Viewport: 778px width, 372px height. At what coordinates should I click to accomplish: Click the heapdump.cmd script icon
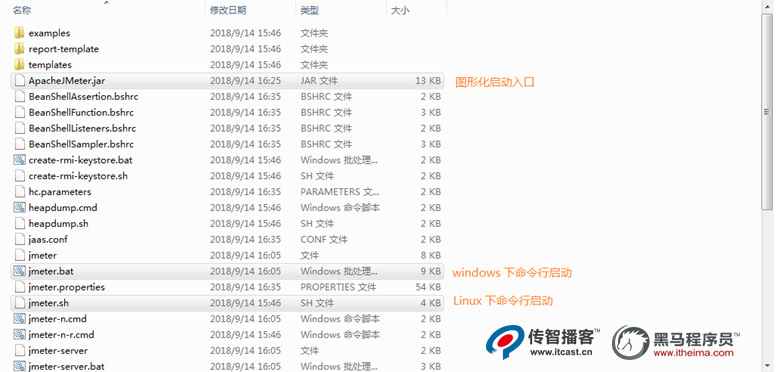pos(19,208)
